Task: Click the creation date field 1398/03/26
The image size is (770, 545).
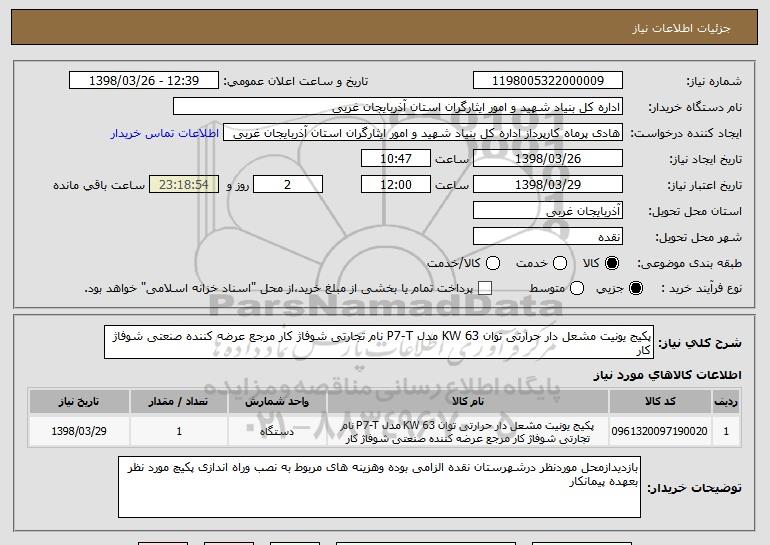Action: [548, 159]
